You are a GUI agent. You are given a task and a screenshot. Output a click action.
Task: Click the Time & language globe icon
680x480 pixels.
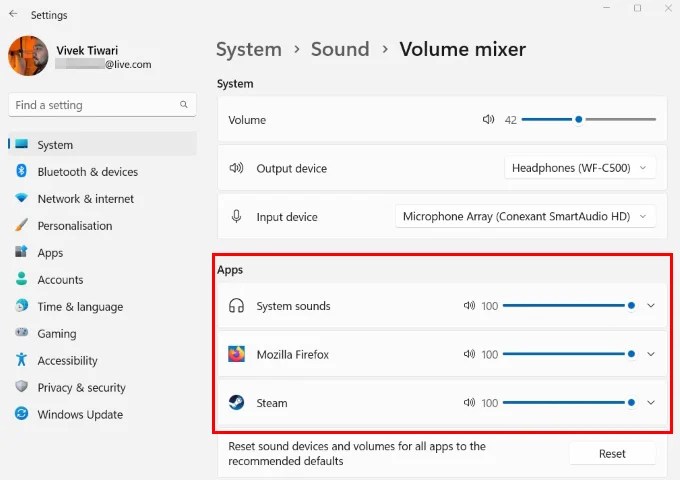[21, 306]
